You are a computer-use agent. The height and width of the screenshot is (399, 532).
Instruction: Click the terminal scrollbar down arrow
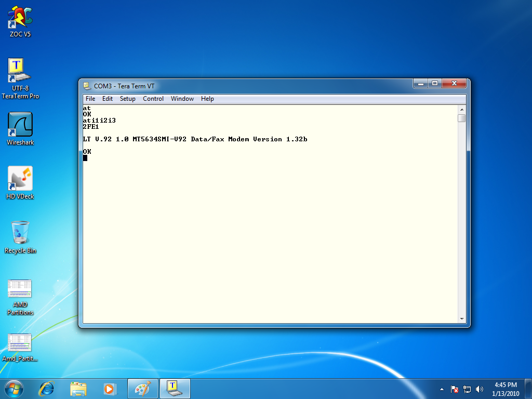461,318
